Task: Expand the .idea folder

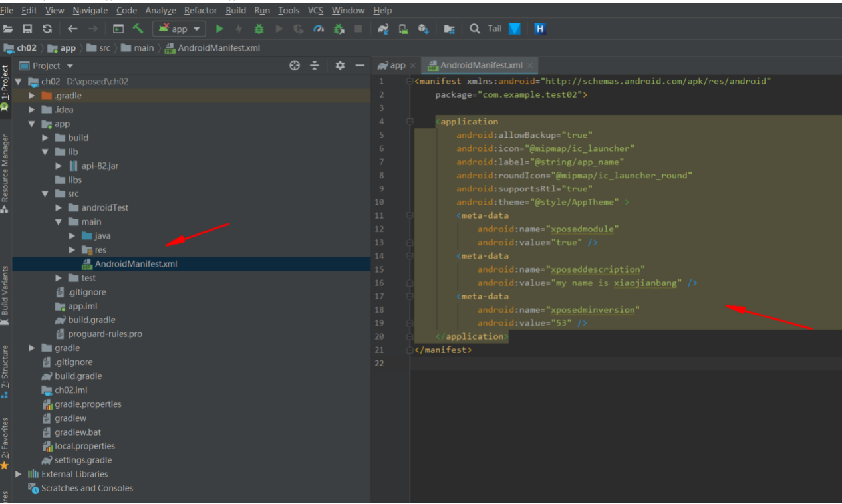Action: coord(31,110)
